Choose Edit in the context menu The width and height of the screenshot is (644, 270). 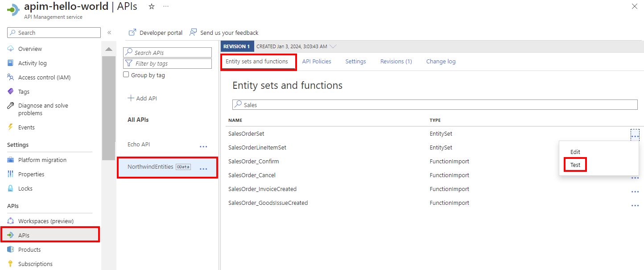tap(575, 152)
